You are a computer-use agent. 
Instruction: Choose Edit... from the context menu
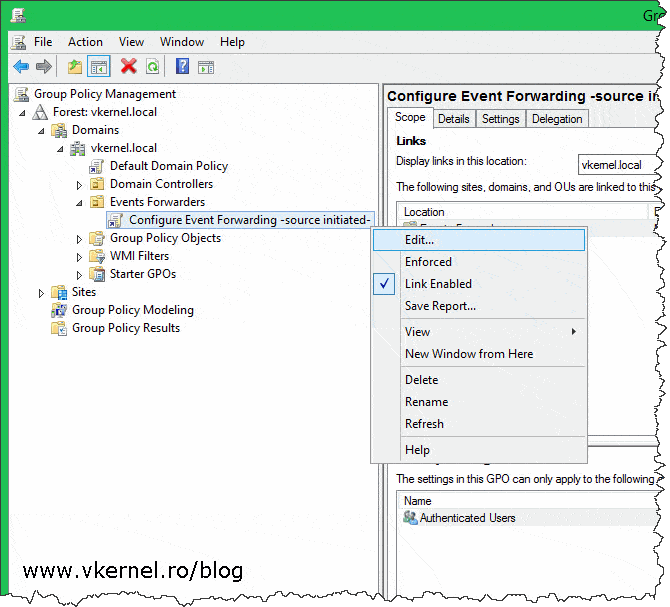coord(479,240)
